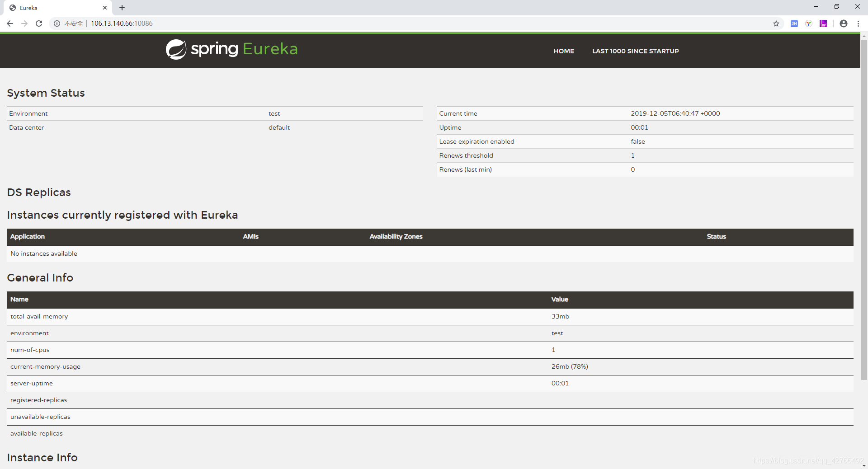Open the Chrome profile account icon
Image resolution: width=868 pixels, height=469 pixels.
click(844, 23)
